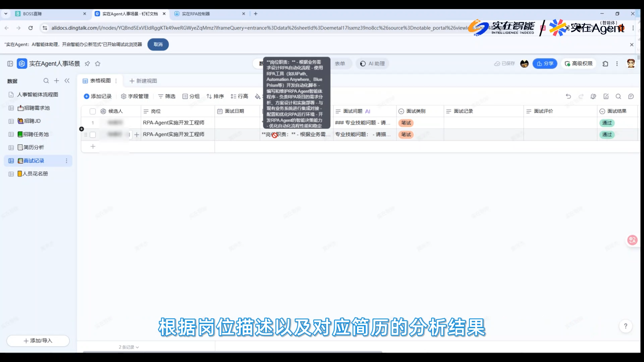The height and width of the screenshot is (362, 644).
Task: Select the second record row checkbox
Action: coord(93,135)
